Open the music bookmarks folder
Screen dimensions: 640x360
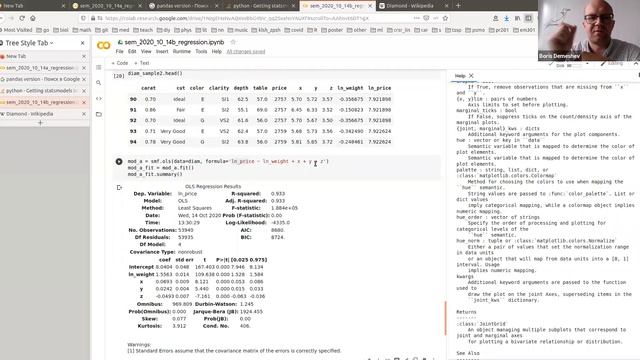pos(238,30)
